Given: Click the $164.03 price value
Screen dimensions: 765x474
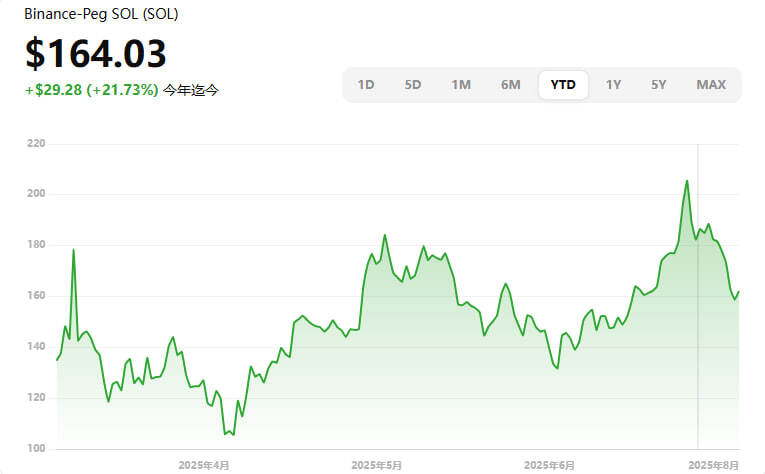Looking at the screenshot, I should (96, 54).
